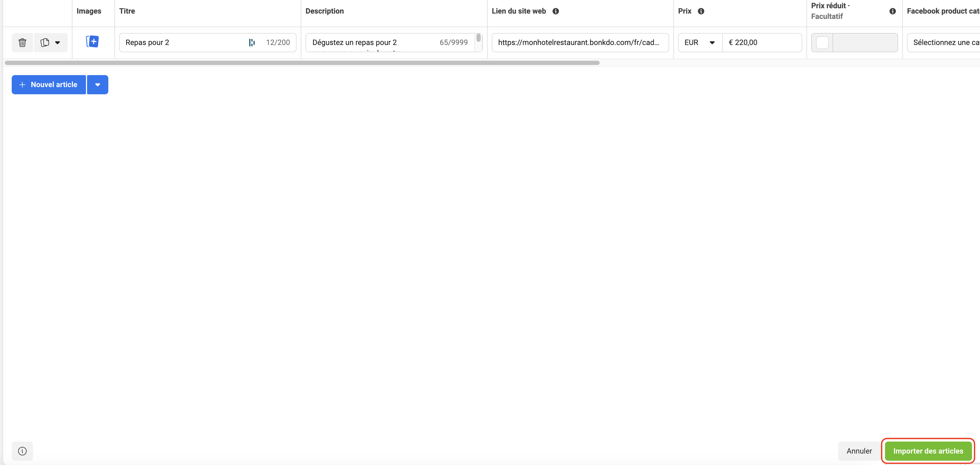Click the duplicate article copy icon
The image size is (980, 465).
point(45,43)
